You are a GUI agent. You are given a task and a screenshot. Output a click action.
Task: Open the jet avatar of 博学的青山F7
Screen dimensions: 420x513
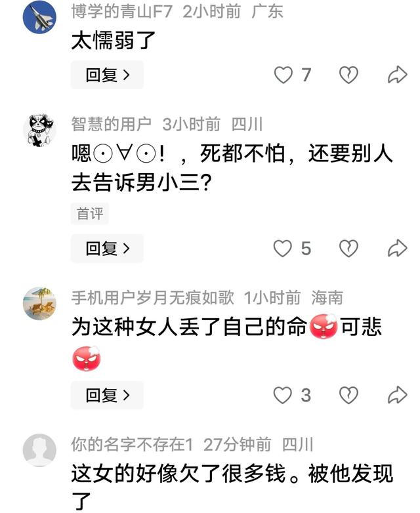(x=39, y=16)
